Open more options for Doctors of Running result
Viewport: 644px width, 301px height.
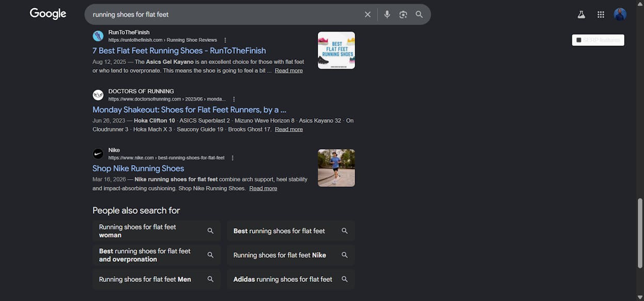click(234, 99)
